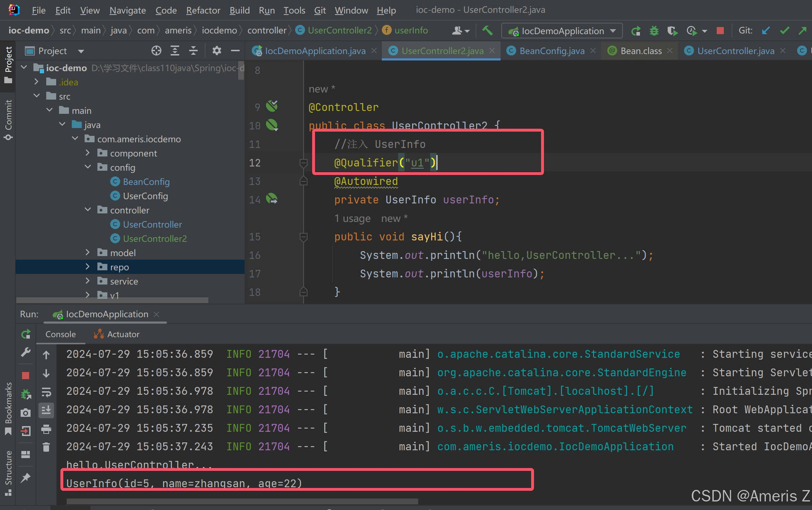Toggle the pin tab icon in Run panel
The width and height of the screenshot is (812, 510).
pyautogui.click(x=26, y=478)
